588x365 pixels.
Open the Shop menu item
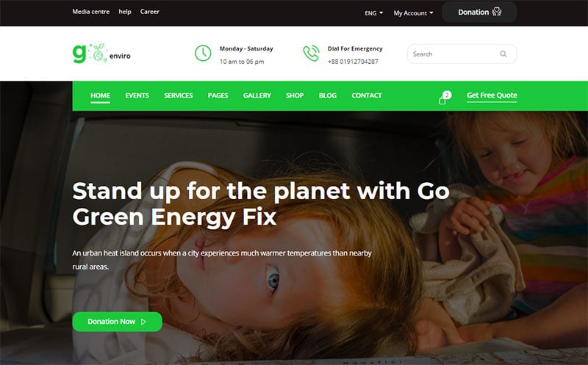click(295, 95)
